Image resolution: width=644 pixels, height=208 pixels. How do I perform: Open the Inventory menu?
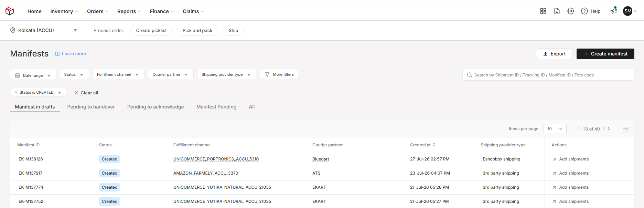(64, 11)
